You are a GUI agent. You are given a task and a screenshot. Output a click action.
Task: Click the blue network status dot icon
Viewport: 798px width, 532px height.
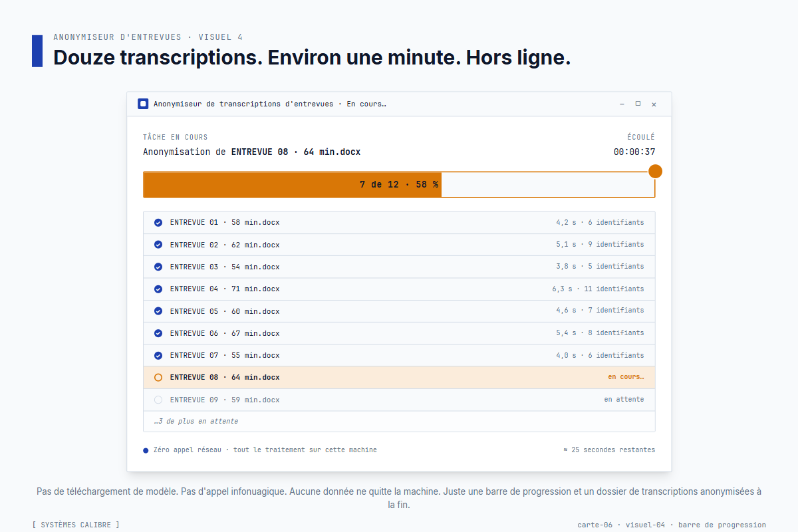pos(145,450)
